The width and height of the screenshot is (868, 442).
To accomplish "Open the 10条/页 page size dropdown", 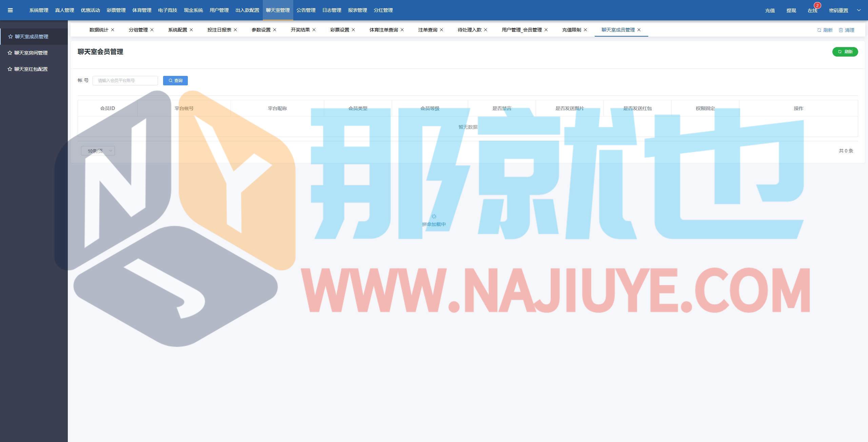I will [x=98, y=151].
